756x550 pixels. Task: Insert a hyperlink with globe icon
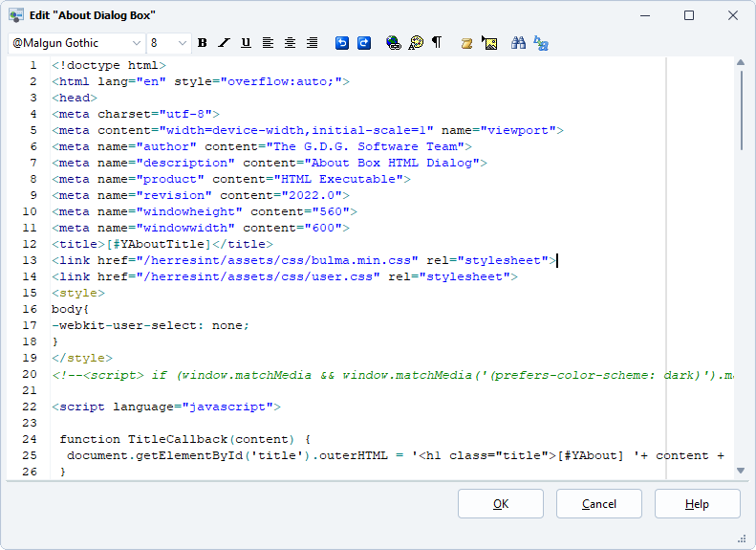(393, 43)
